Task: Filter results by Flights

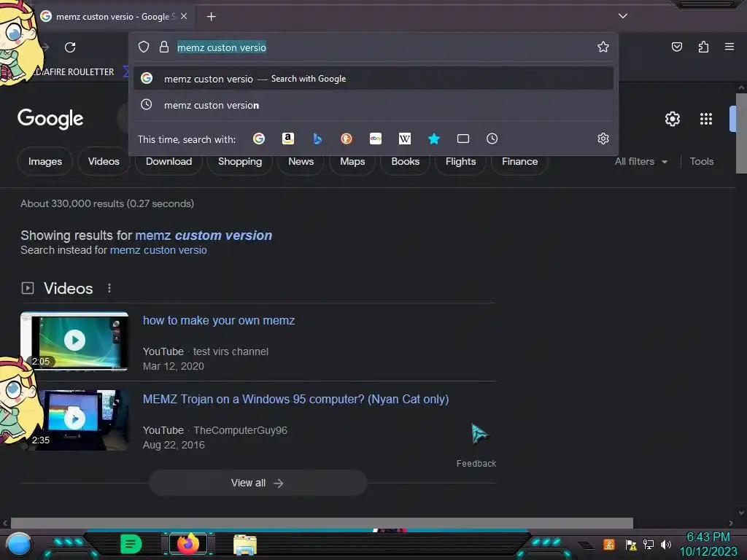Action: pyautogui.click(x=461, y=161)
